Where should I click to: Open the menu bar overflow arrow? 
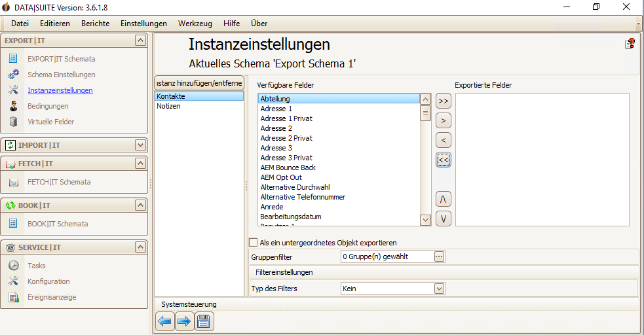[638, 24]
